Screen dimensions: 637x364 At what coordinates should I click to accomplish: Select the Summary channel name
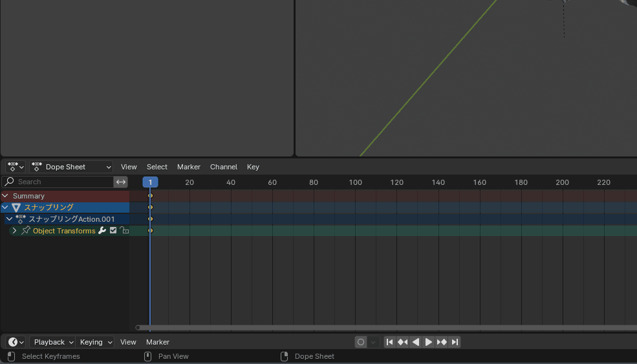point(28,196)
